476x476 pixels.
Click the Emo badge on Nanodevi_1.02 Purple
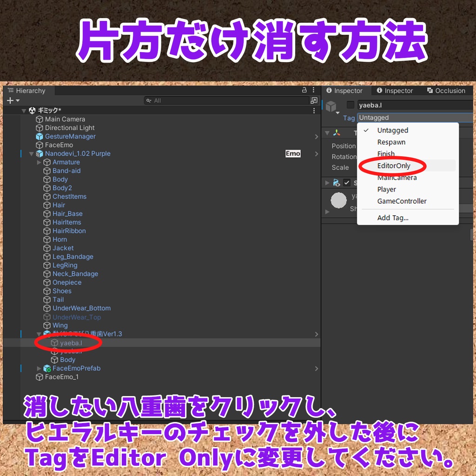293,153
